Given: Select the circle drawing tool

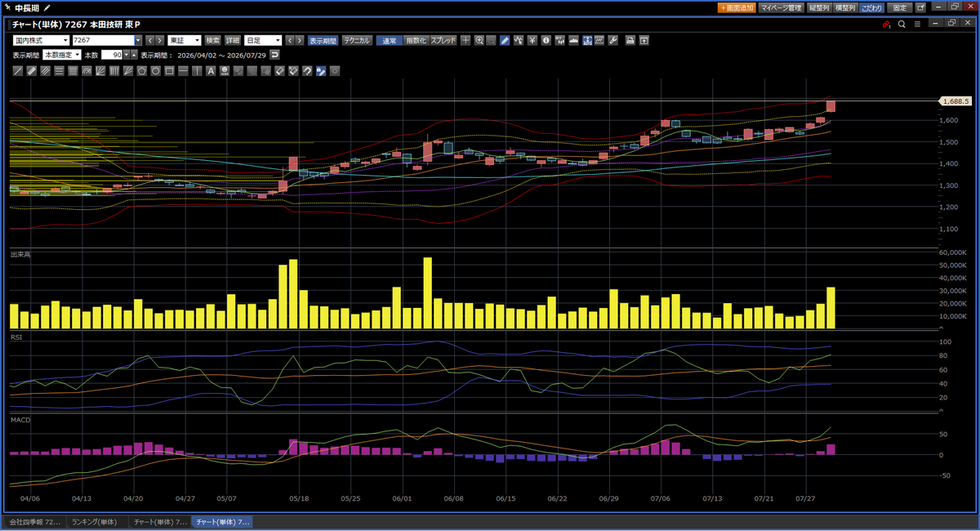Looking at the screenshot, I should pos(155,71).
